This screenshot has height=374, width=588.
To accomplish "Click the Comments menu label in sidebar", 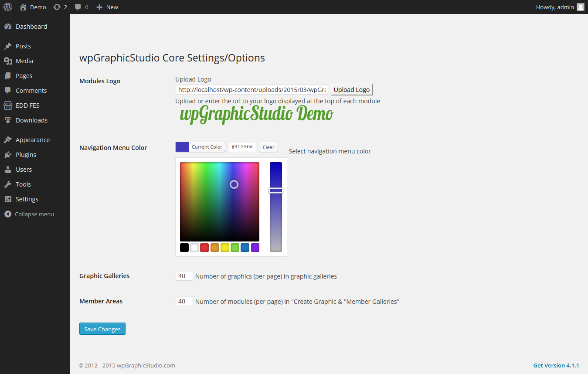I will point(31,91).
